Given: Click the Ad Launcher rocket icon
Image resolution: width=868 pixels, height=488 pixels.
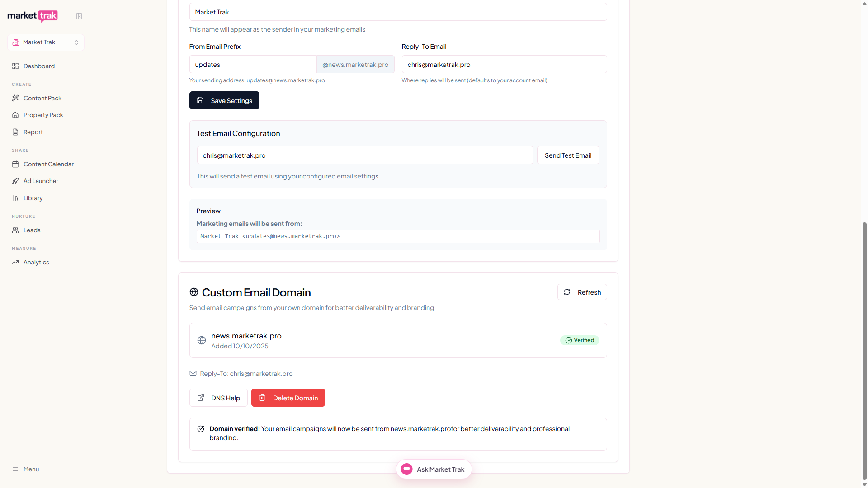Looking at the screenshot, I should click(15, 181).
